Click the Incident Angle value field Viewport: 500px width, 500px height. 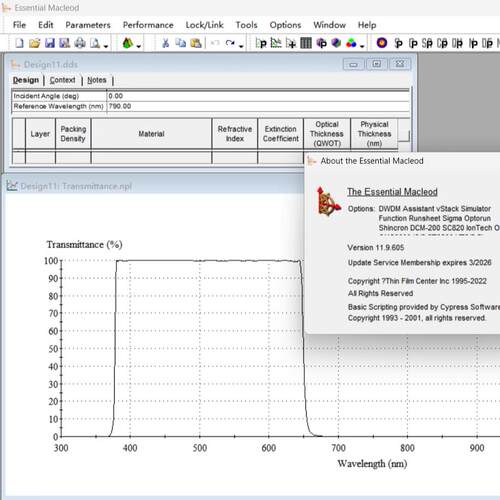point(258,96)
